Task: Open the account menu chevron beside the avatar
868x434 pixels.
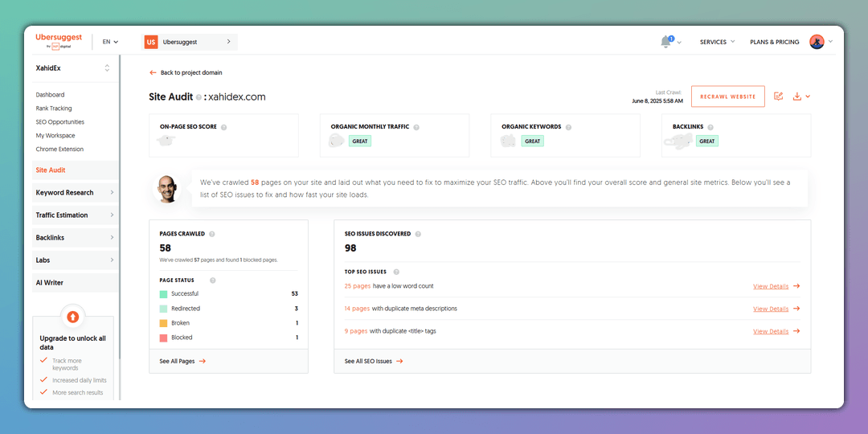Action: [x=830, y=42]
